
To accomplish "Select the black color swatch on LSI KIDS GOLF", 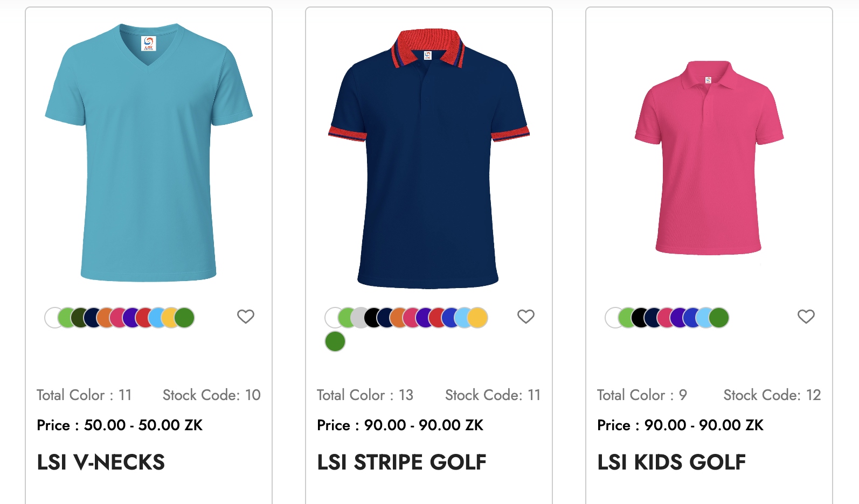I will pos(641,318).
